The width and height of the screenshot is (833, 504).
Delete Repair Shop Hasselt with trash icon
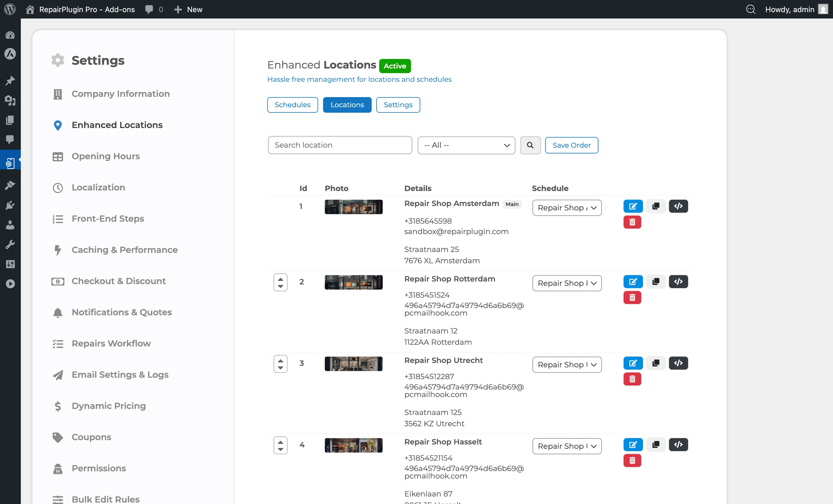tap(632, 460)
